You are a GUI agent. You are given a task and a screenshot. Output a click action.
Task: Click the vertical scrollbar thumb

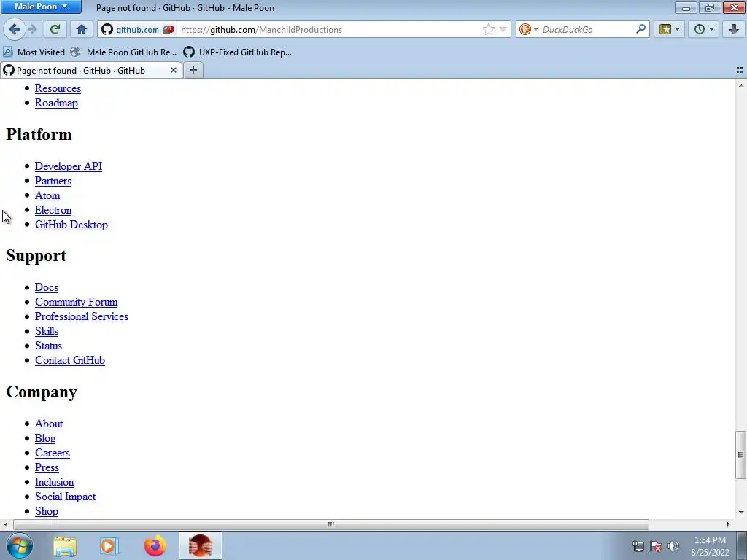click(740, 455)
